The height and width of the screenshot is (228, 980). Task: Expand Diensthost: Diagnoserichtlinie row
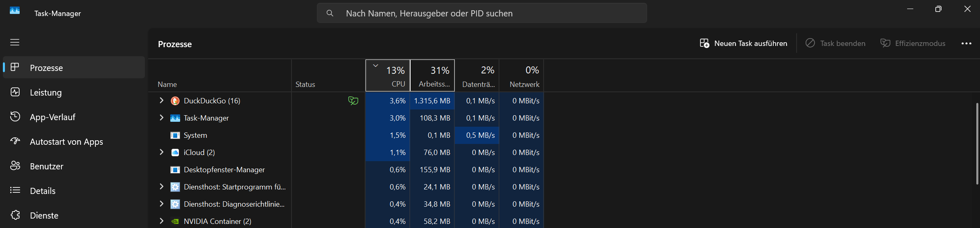[161, 204]
